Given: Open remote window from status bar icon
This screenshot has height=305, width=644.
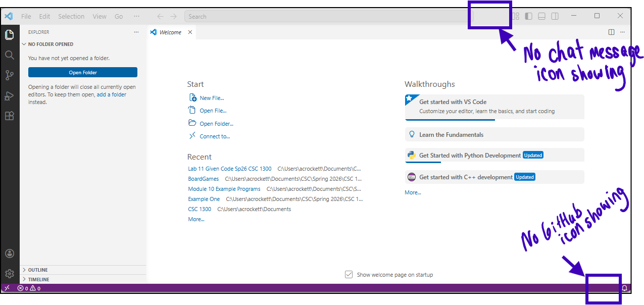Looking at the screenshot, I should click(7, 288).
